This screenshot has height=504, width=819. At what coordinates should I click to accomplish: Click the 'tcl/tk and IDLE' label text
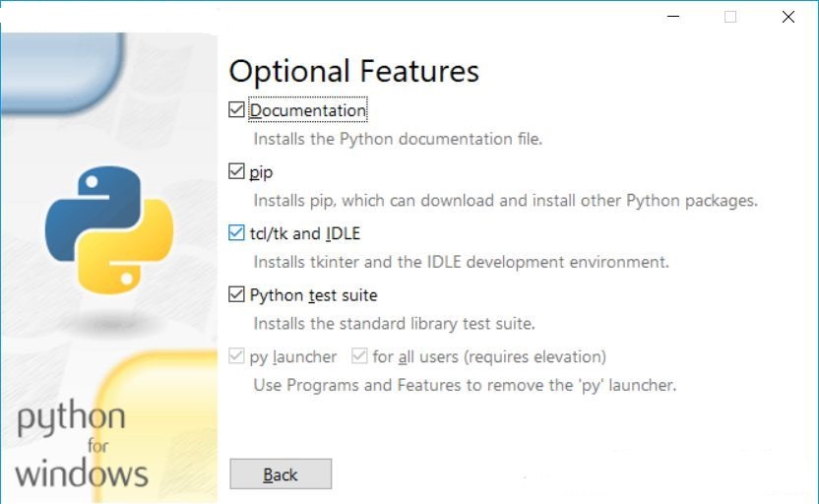coord(305,233)
